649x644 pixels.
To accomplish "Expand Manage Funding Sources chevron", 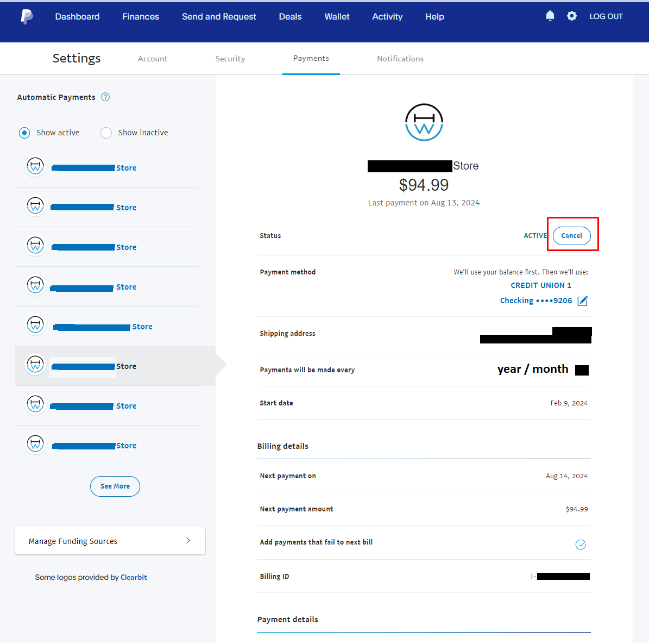I will pyautogui.click(x=188, y=540).
